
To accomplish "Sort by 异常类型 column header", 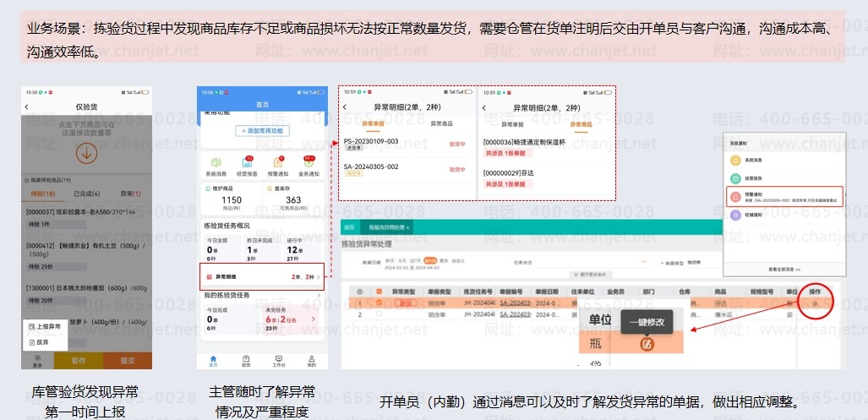I will [403, 291].
